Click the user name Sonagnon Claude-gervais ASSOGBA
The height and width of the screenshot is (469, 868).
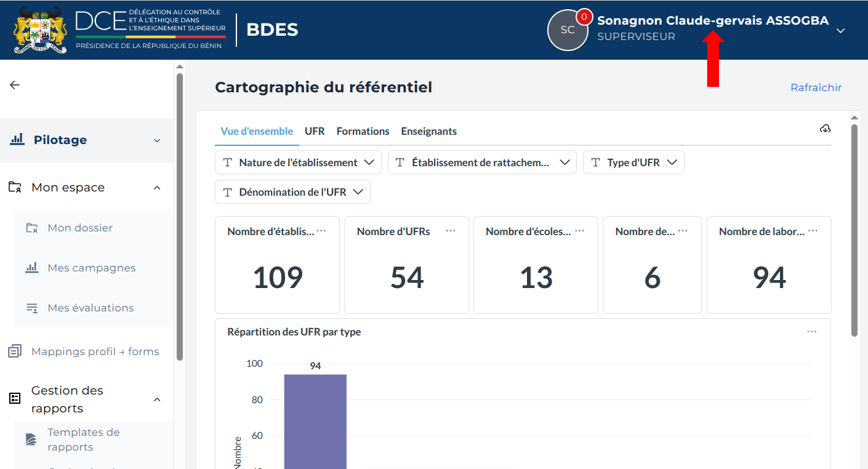click(x=713, y=20)
